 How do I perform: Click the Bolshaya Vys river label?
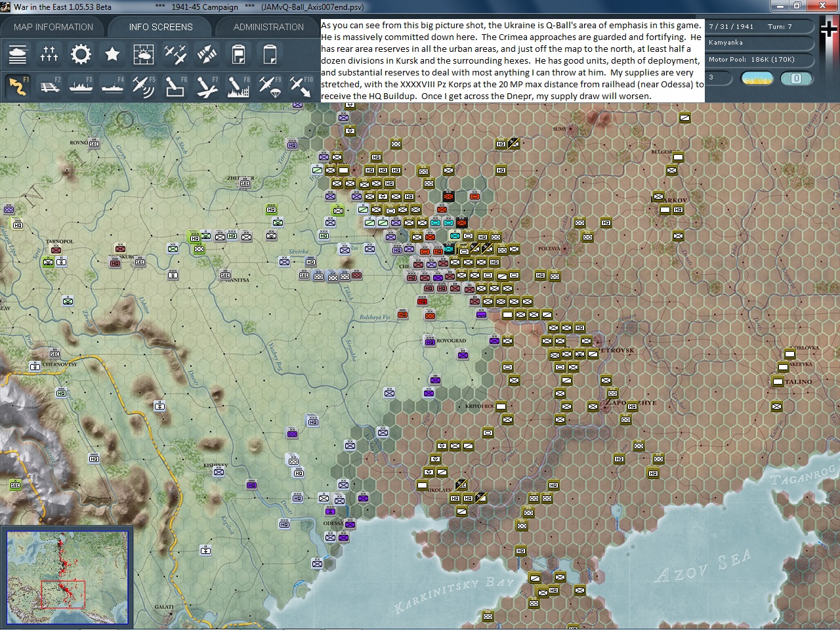(x=375, y=318)
